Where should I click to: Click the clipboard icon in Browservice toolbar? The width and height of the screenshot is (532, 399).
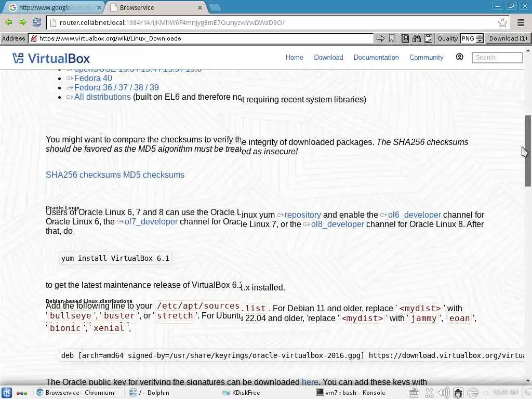pos(428,38)
